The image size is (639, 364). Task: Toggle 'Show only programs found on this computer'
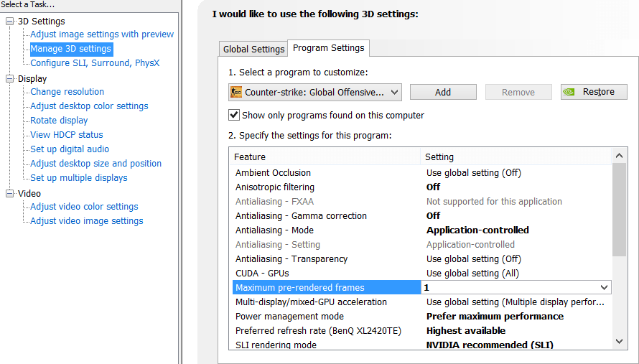pos(234,115)
